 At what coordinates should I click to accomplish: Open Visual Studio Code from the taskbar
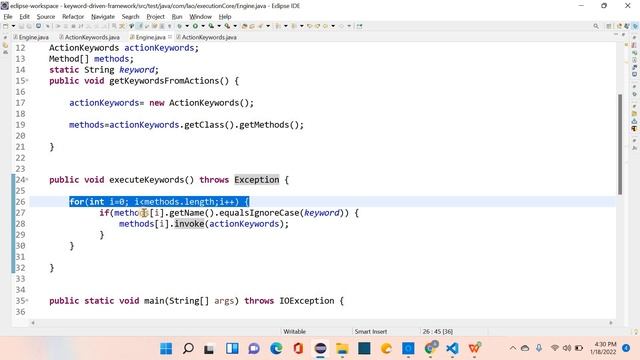452,349
